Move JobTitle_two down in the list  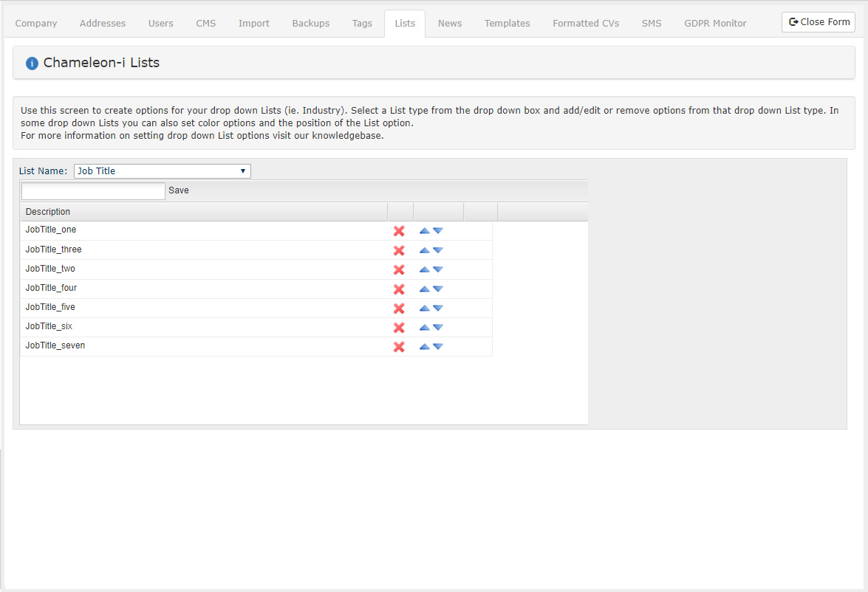coord(438,269)
